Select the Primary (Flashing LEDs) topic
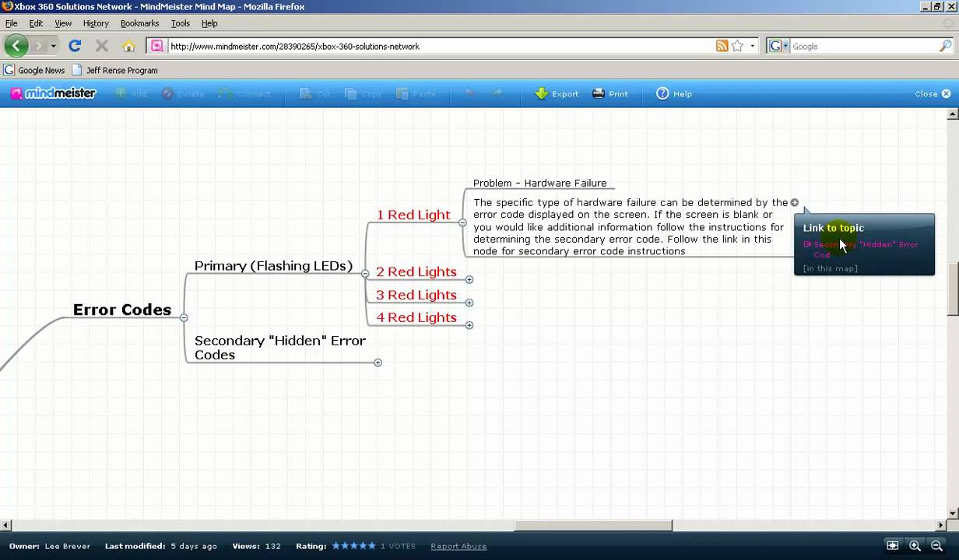Image resolution: width=959 pixels, height=560 pixels. (x=273, y=266)
